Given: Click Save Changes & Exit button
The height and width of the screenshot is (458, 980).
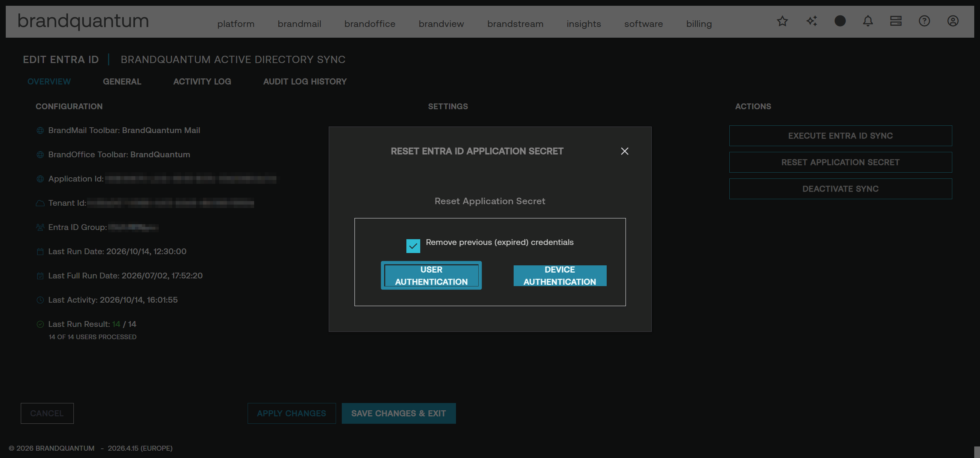Looking at the screenshot, I should coord(398,413).
